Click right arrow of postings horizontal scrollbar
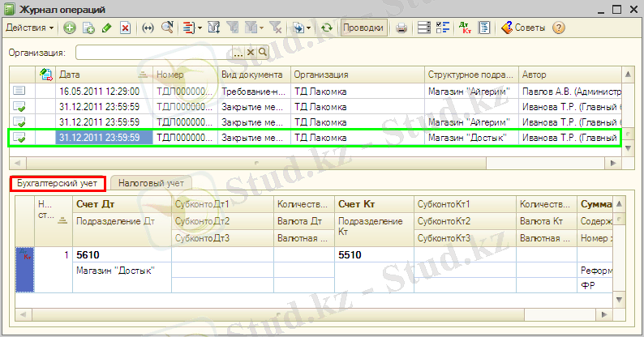This screenshot has height=337, width=644. click(x=604, y=315)
